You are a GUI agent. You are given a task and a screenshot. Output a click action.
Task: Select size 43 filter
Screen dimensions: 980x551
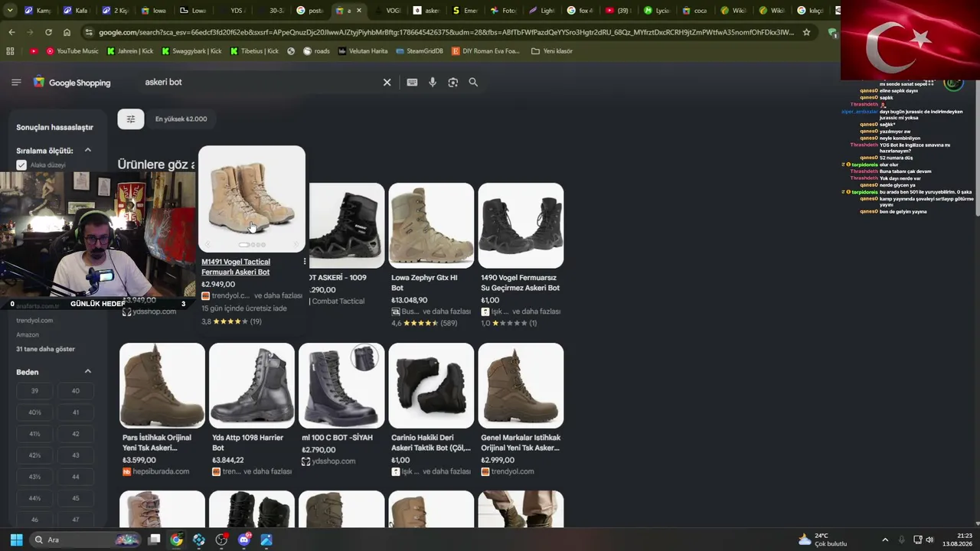[x=75, y=455]
